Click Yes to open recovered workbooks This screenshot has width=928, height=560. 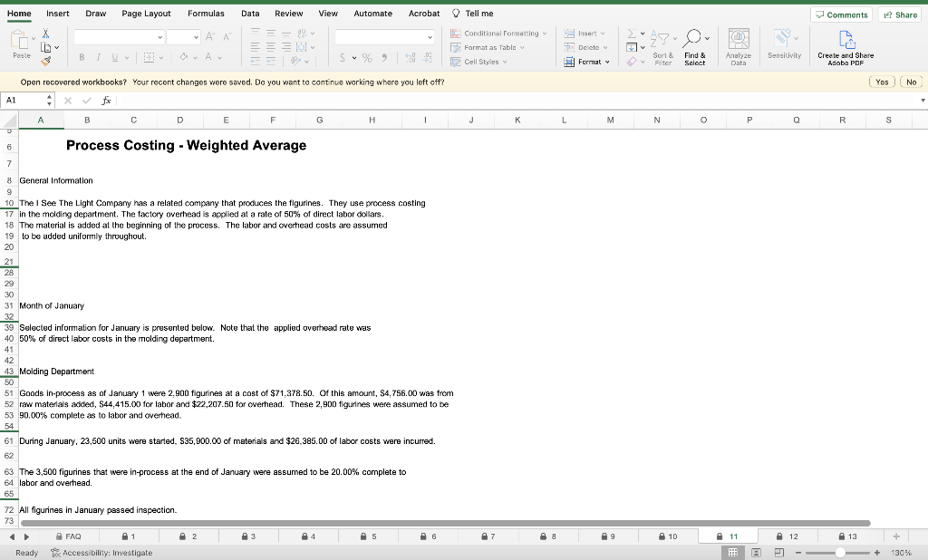tap(882, 82)
